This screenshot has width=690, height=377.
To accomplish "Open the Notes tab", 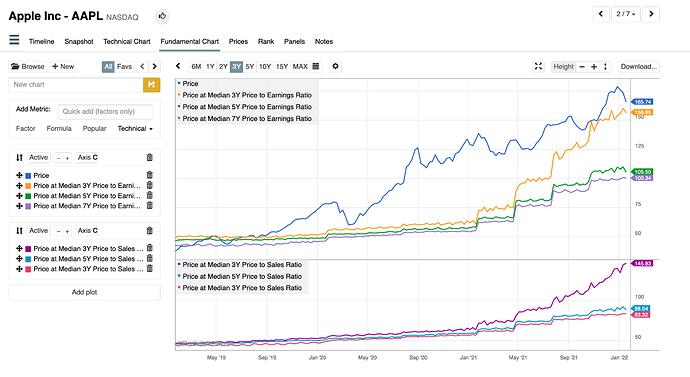I will pos(324,41).
